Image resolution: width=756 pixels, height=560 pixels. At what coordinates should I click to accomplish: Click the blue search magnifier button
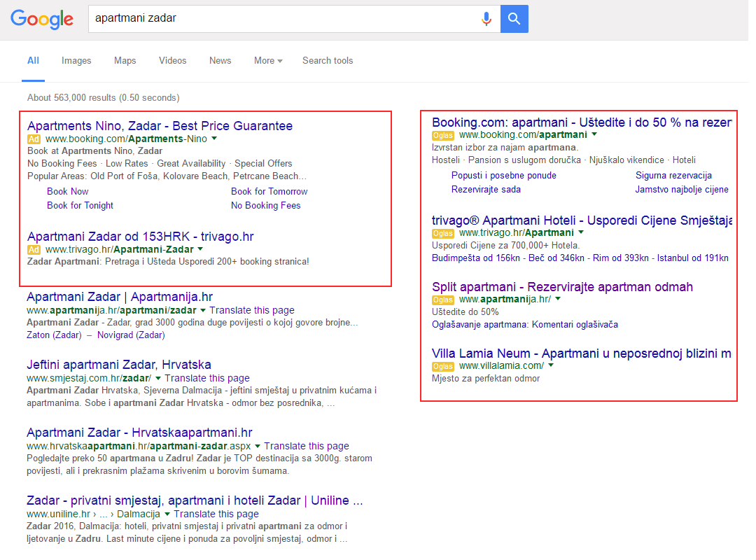pos(514,19)
